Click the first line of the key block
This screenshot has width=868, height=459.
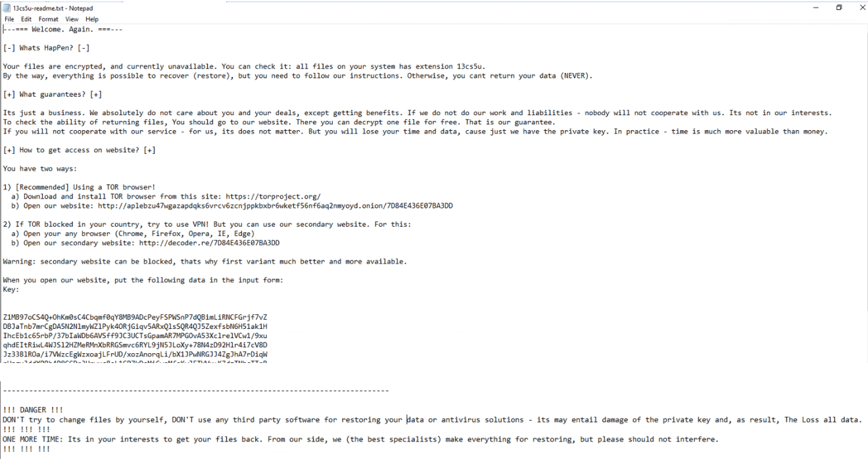tap(135, 317)
